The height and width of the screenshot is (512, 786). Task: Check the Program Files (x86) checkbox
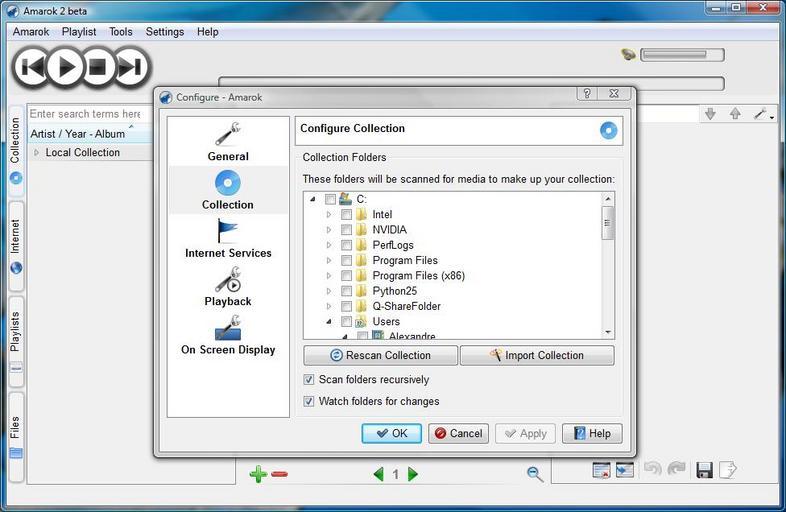tap(346, 276)
